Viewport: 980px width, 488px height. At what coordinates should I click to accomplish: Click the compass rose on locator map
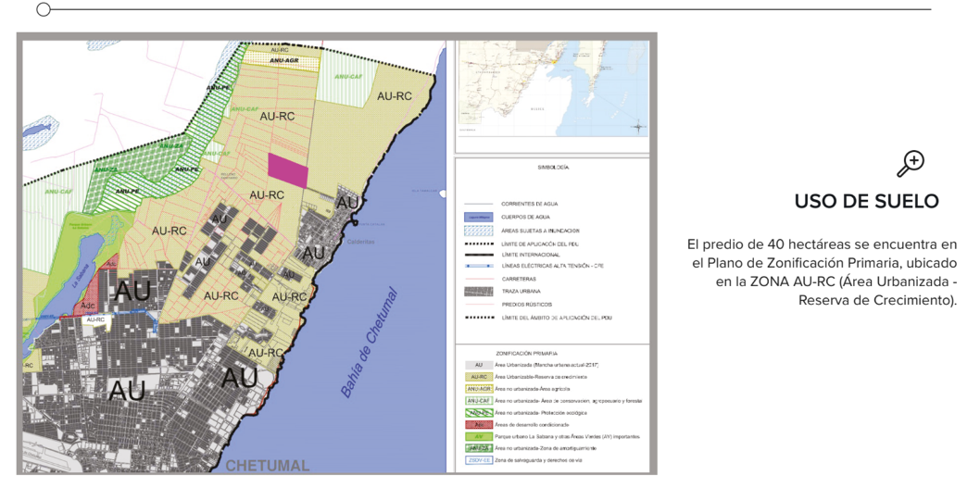click(x=638, y=125)
